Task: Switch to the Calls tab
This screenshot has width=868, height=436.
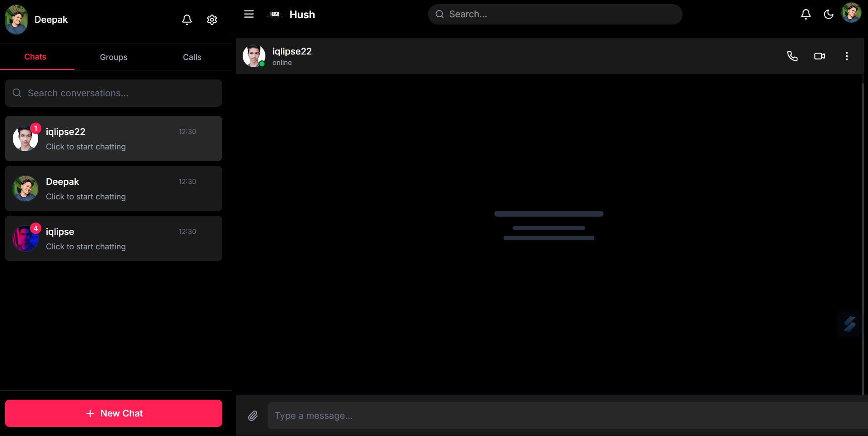Action: (x=192, y=57)
